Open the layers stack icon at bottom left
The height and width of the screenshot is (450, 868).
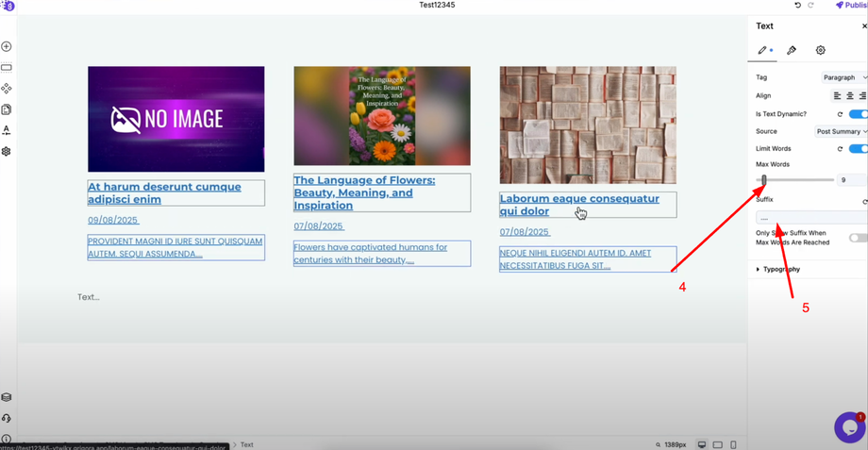coord(7,397)
